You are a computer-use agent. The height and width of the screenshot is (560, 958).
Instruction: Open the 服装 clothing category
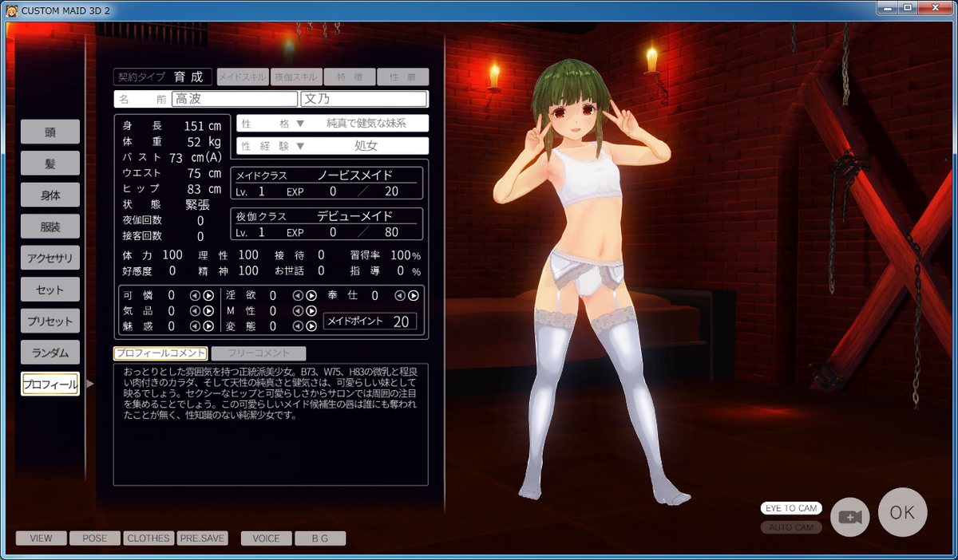click(50, 227)
